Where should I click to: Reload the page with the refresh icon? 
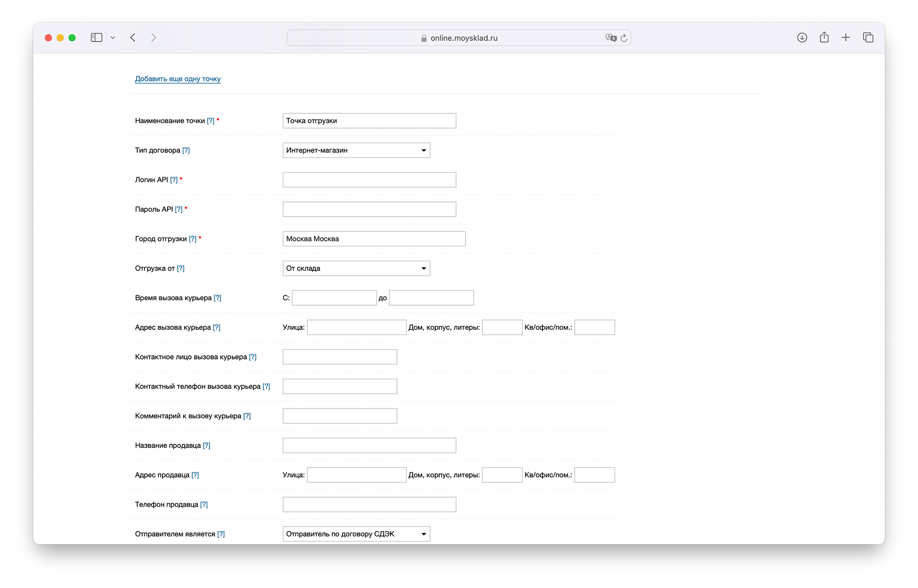tap(624, 38)
